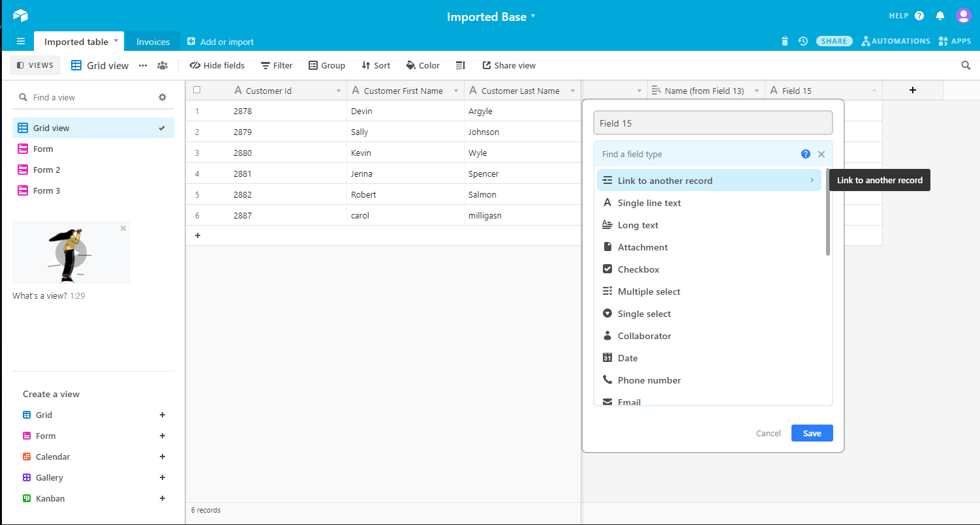980x525 pixels.
Task: Open the Grid view more options ellipsis
Action: point(143,65)
